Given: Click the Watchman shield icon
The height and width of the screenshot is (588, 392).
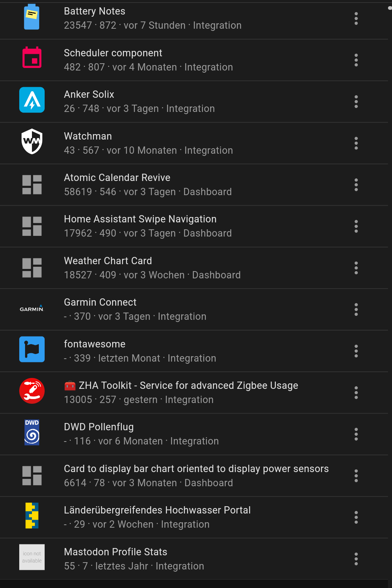Looking at the screenshot, I should point(32,141).
